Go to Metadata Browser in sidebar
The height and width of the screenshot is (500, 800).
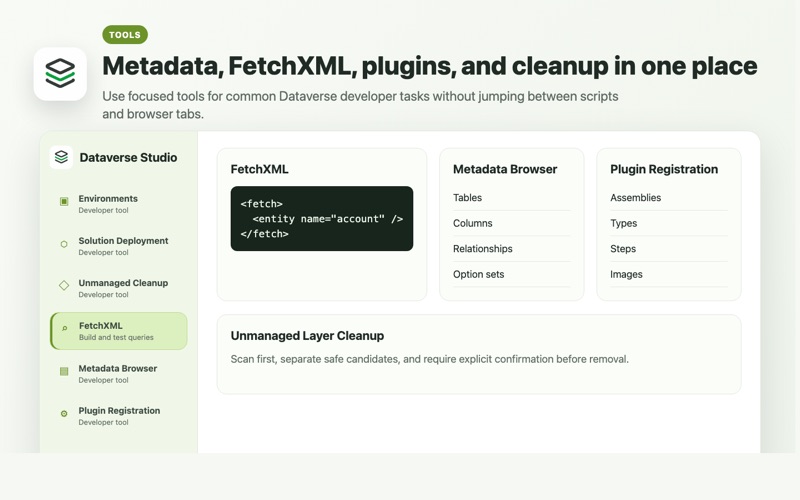click(x=118, y=373)
